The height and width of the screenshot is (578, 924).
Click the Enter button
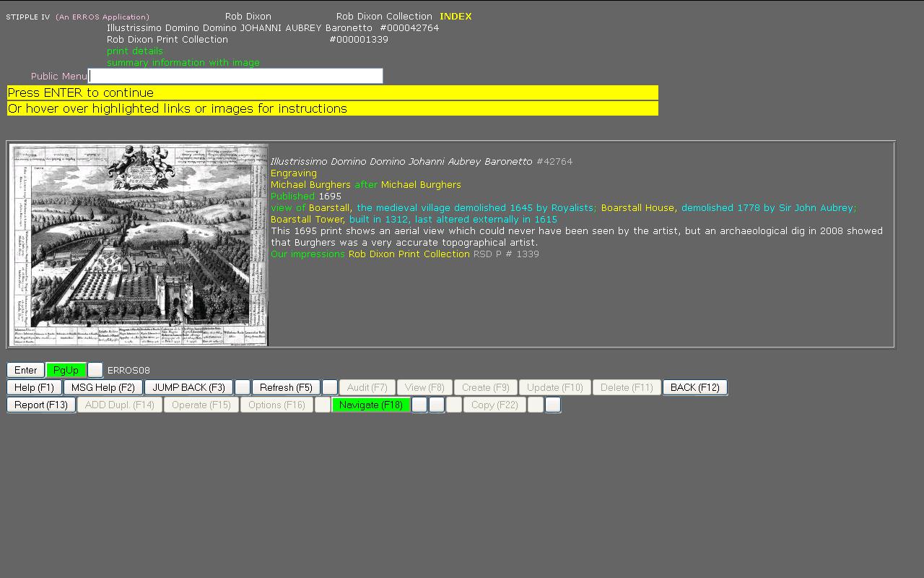coord(25,370)
